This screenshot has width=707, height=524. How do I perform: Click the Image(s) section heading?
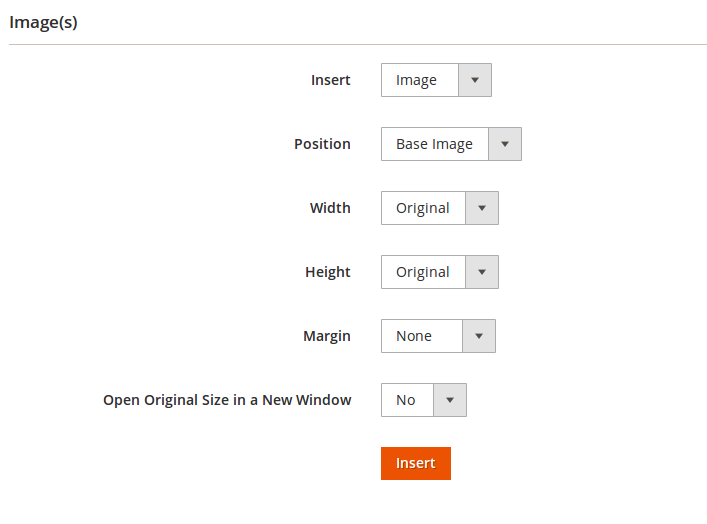tap(43, 22)
